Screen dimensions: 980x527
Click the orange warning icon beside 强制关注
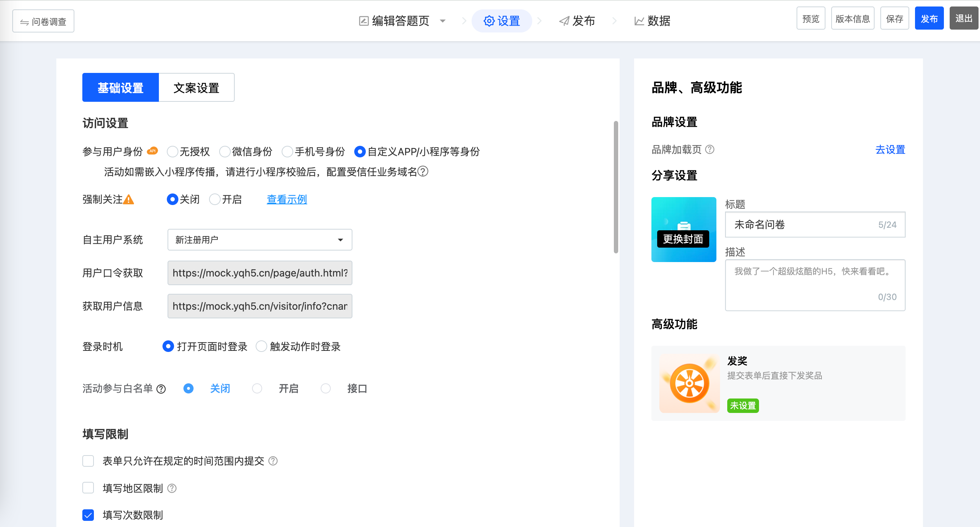tap(129, 199)
